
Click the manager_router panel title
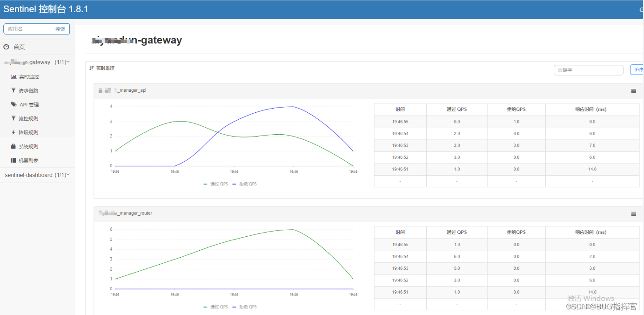[125, 213]
